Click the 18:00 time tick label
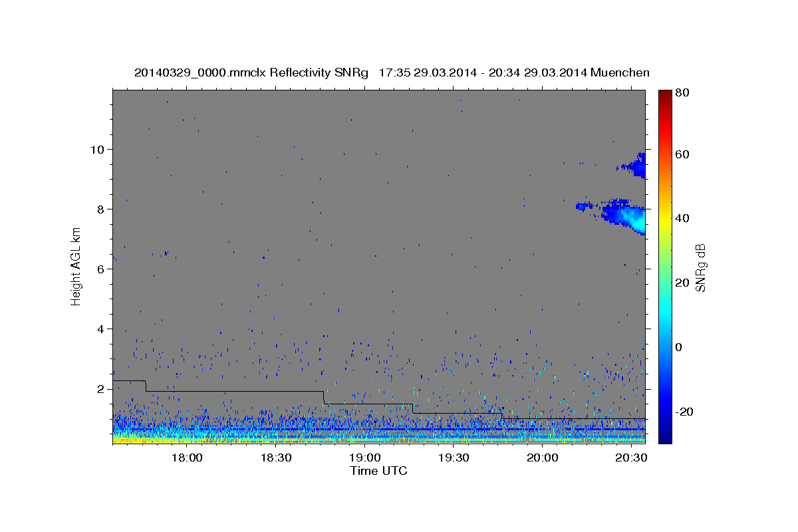The width and height of the screenshot is (798, 532). [x=187, y=459]
